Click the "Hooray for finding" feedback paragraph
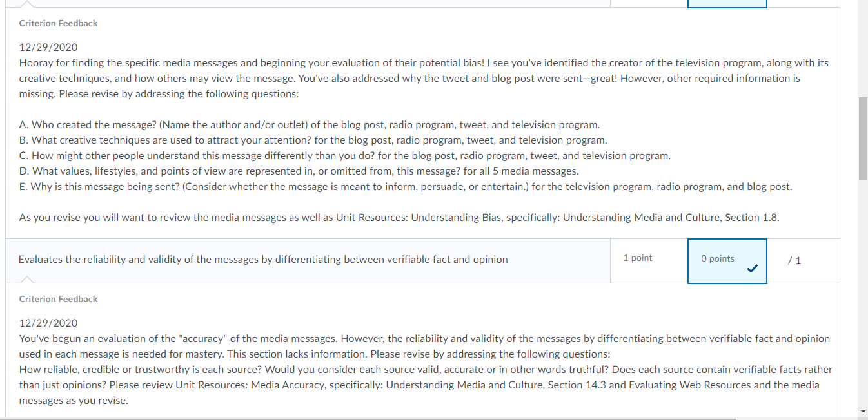This screenshot has height=420, width=868. 424,78
